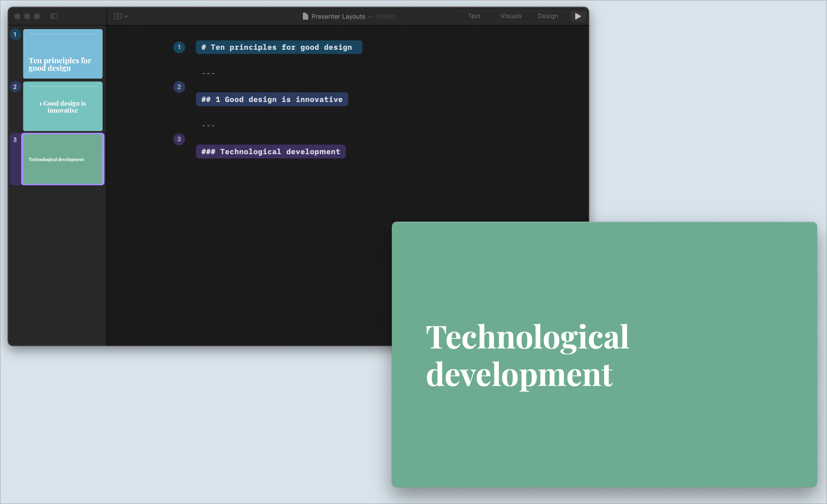This screenshot has width=827, height=504.
Task: Click editor slide marker 3
Action: [x=179, y=139]
